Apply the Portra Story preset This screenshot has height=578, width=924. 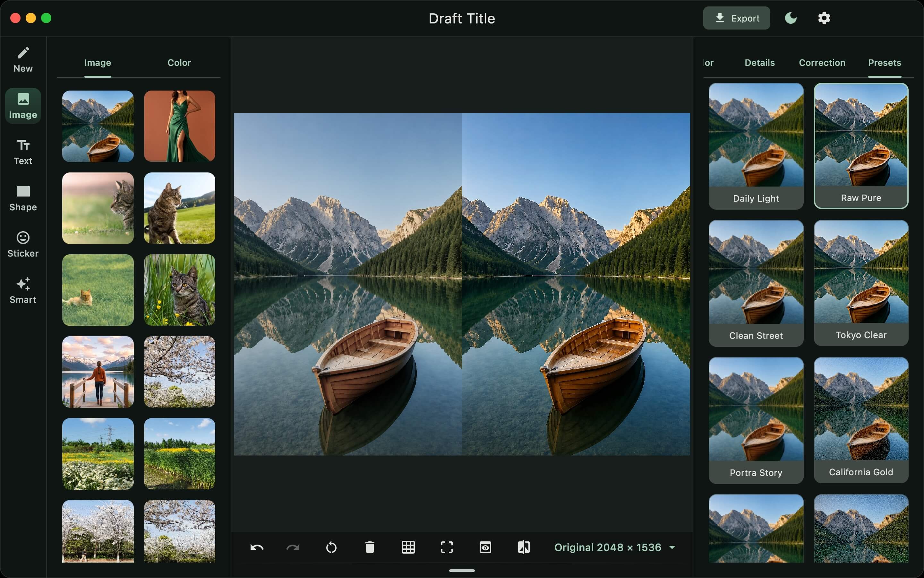point(756,421)
